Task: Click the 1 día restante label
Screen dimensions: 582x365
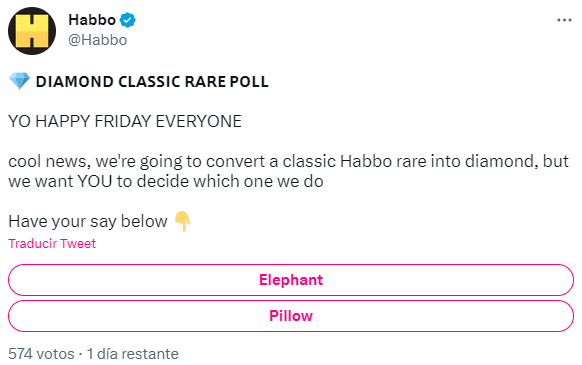Action: (133, 354)
